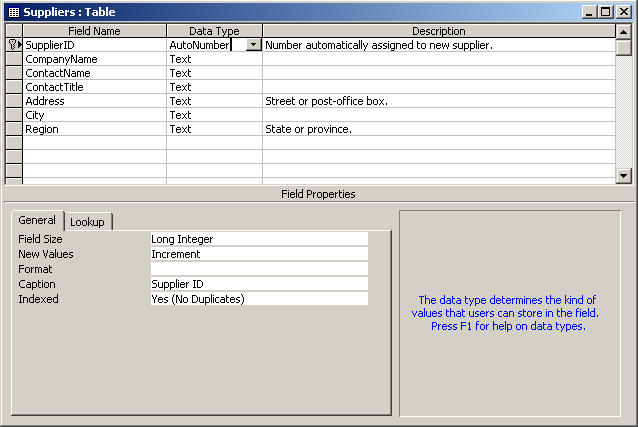Select the ContactTitle row selector
The width and height of the screenshot is (638, 427).
14,87
